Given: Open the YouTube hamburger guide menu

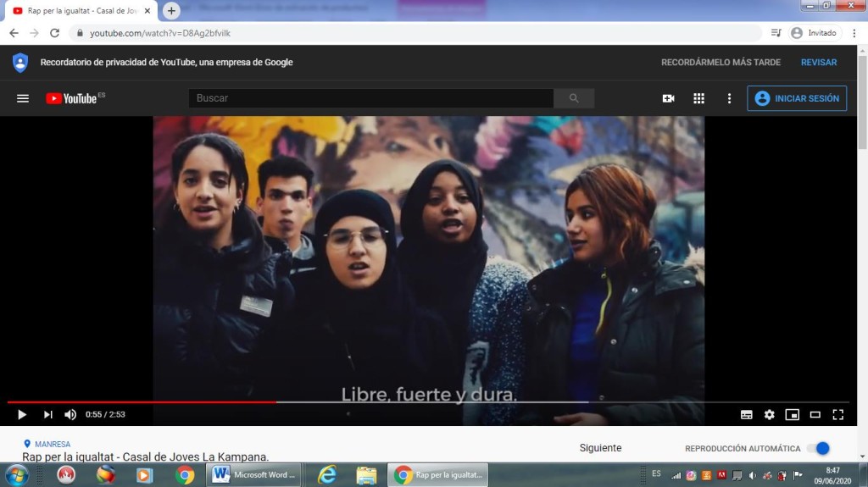Looking at the screenshot, I should [23, 98].
